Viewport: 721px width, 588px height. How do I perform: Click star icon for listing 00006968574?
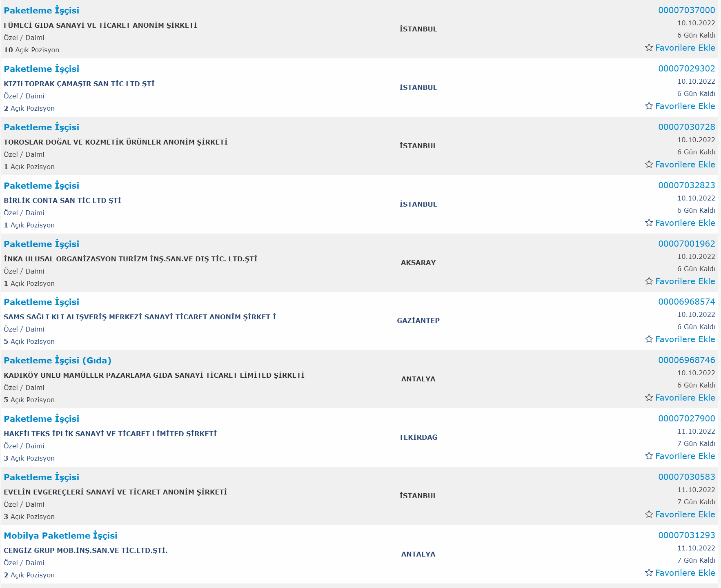[x=649, y=339]
